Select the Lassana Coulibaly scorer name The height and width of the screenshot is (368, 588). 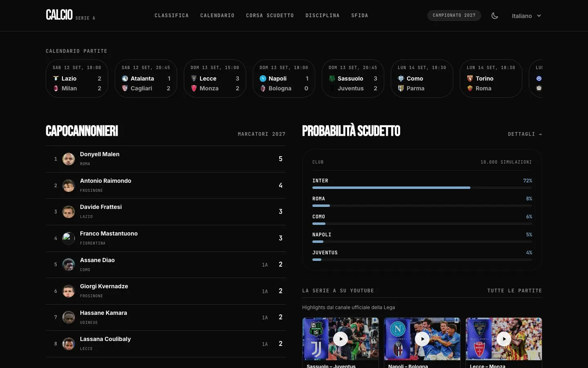[x=105, y=339]
